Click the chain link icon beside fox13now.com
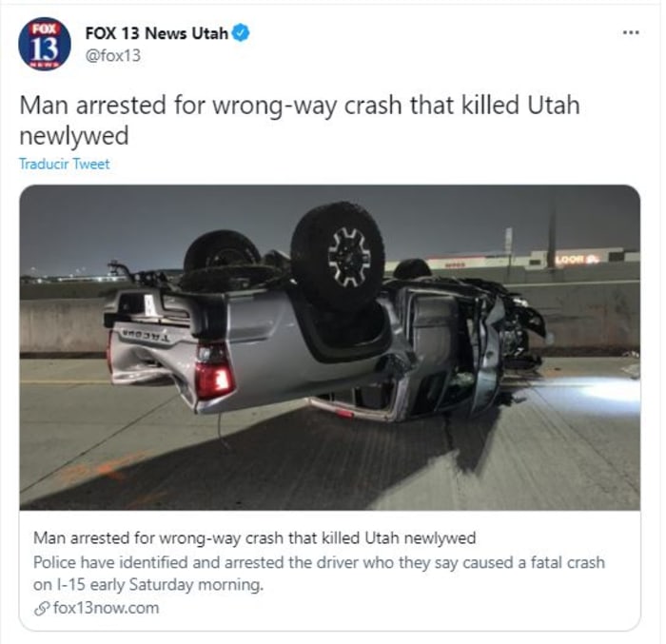666x644 pixels. (x=42, y=608)
